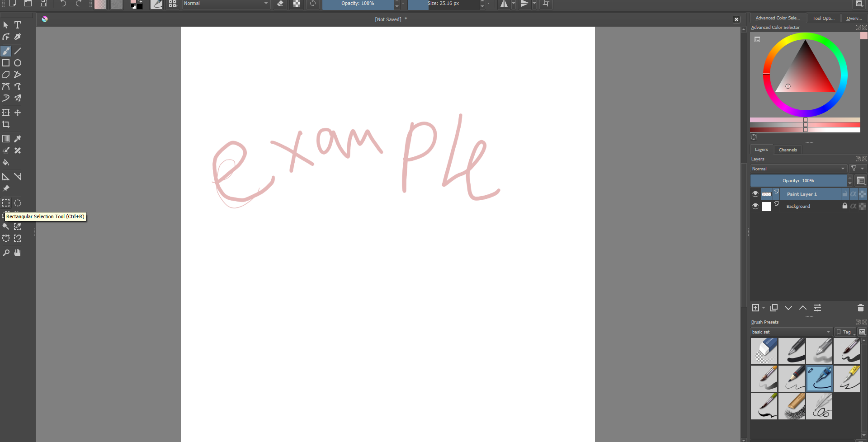Move the layer up
The height and width of the screenshot is (442, 868).
[803, 308]
